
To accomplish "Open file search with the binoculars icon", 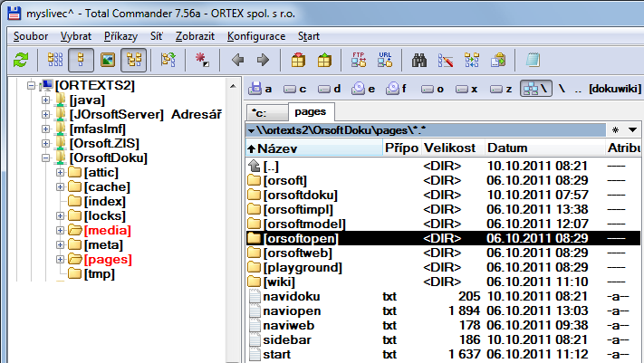I will coord(419,61).
